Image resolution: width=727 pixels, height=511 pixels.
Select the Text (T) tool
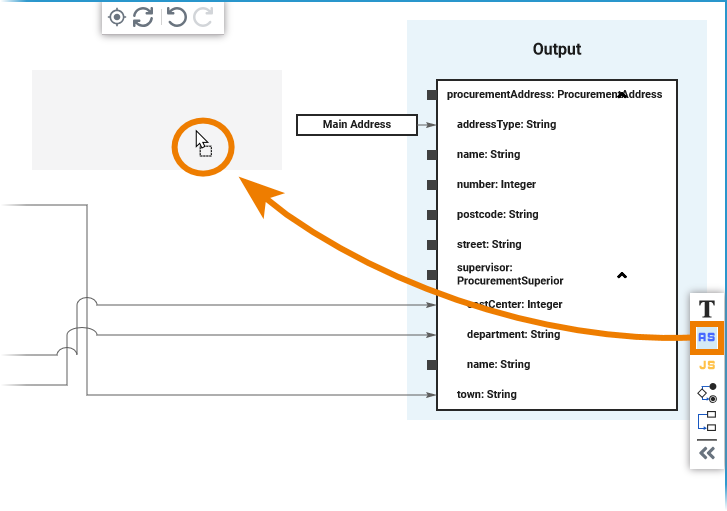pyautogui.click(x=707, y=308)
